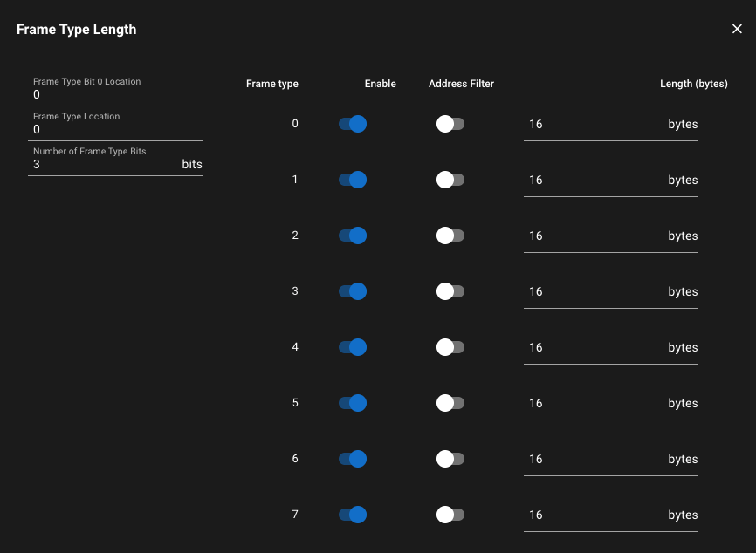Activate Address Filter for frame type 6
Screen dimensions: 756x553
coord(450,459)
